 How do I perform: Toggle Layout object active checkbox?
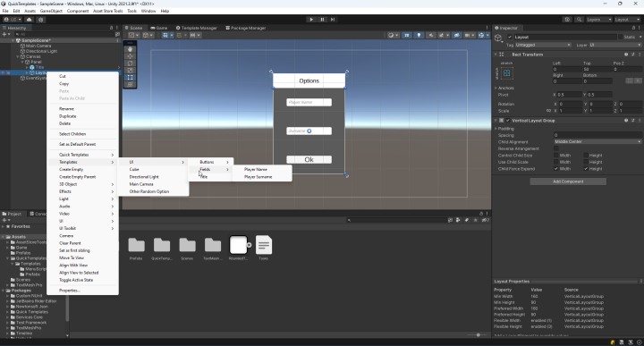pyautogui.click(x=510, y=37)
